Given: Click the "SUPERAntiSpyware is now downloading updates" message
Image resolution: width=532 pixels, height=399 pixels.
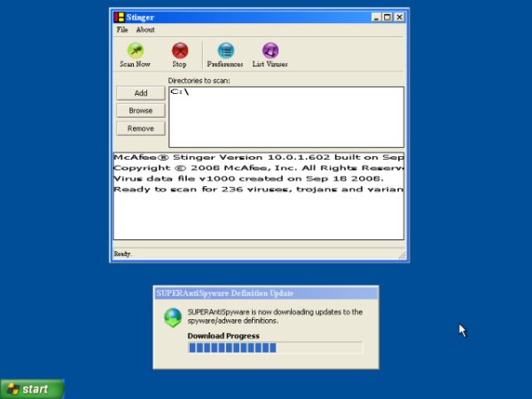Looking at the screenshot, I should pyautogui.click(x=275, y=317).
